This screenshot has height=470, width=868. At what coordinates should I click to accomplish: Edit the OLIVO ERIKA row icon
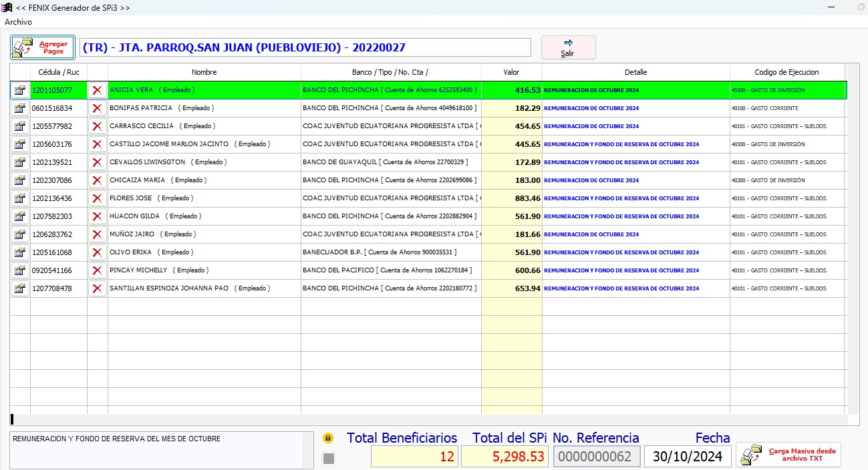pos(20,252)
